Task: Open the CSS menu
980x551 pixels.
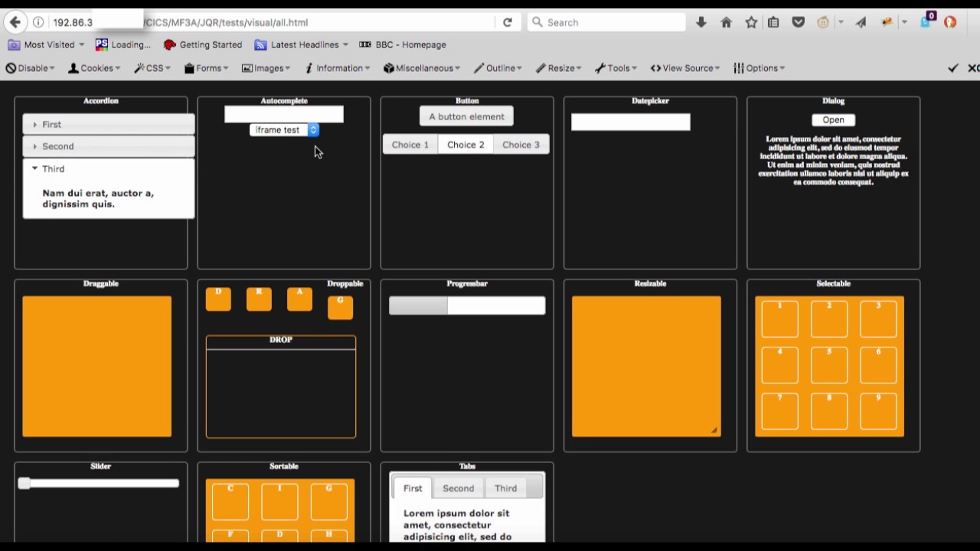Action: [152, 68]
